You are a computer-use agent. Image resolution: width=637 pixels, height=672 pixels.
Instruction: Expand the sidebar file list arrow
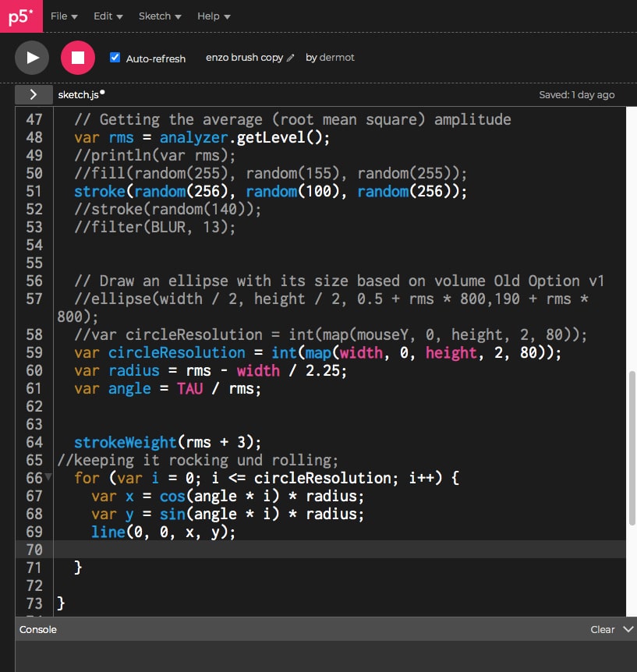click(x=34, y=94)
